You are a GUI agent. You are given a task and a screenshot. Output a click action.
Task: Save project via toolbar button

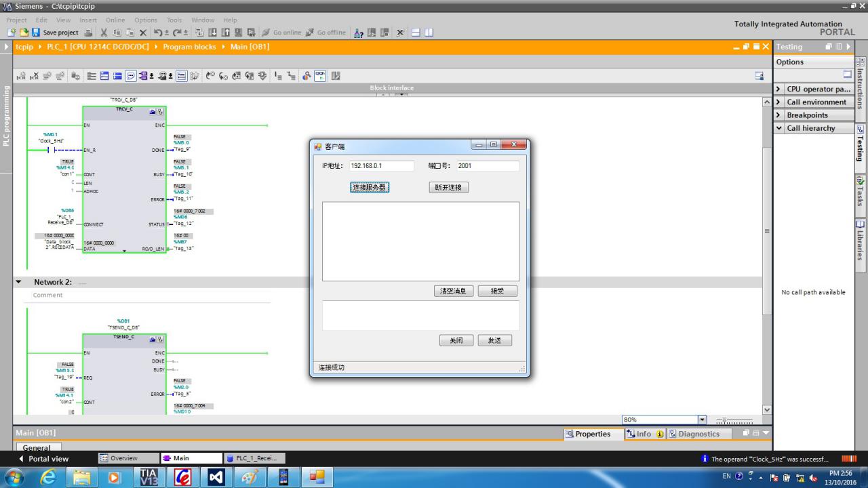click(55, 33)
